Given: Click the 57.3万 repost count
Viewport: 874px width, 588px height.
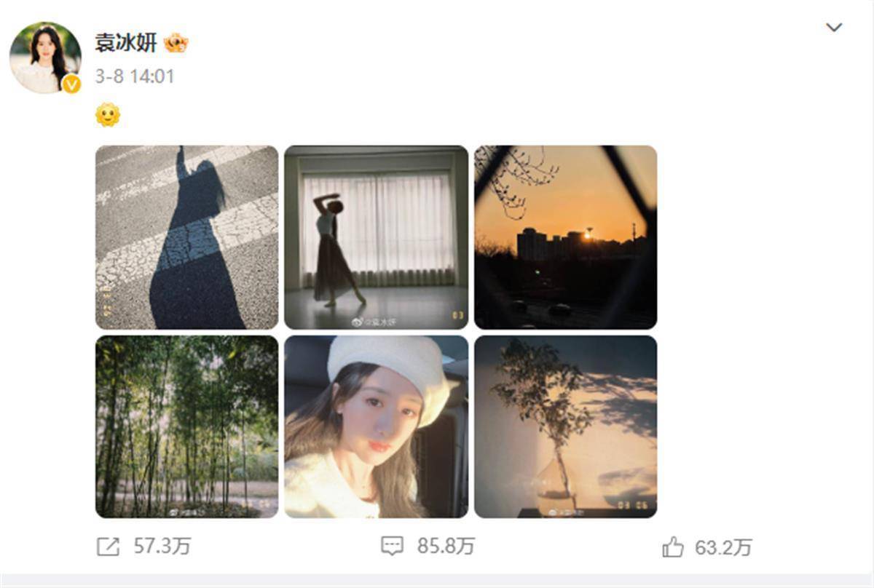Looking at the screenshot, I should point(162,547).
